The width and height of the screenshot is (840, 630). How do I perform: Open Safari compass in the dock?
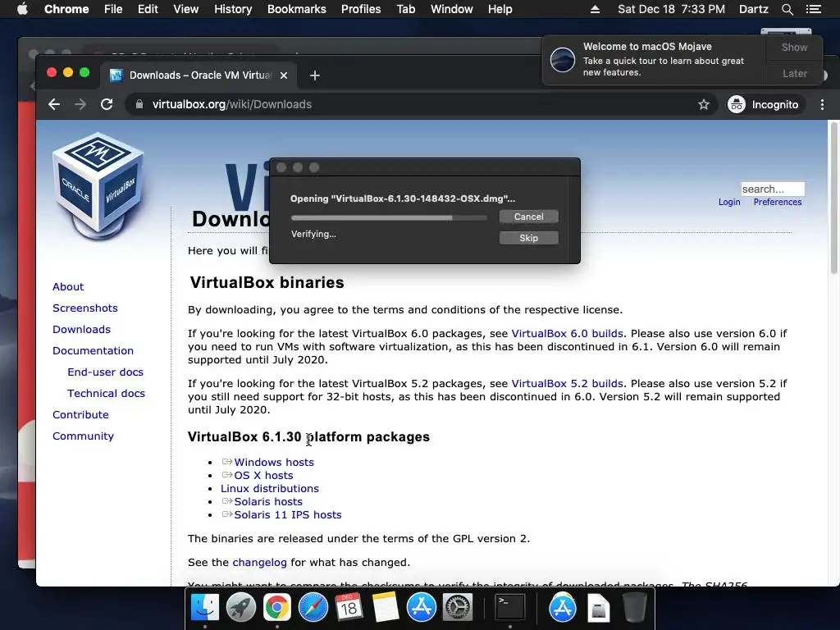(313, 608)
